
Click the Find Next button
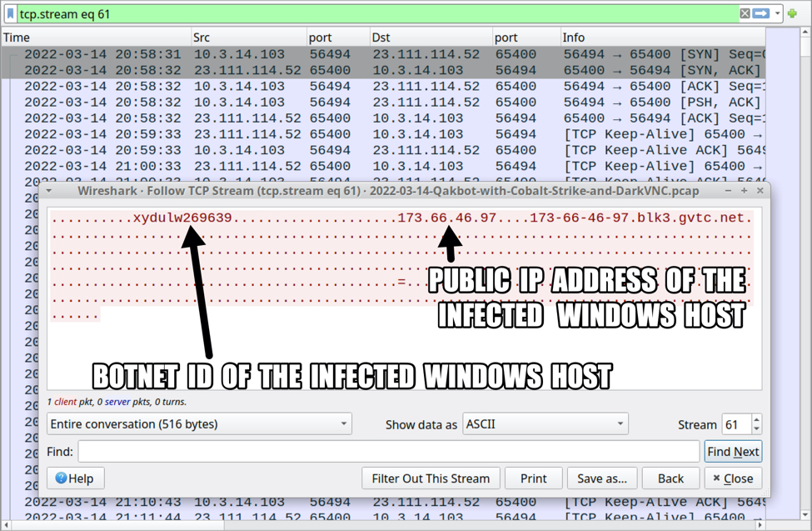(733, 452)
